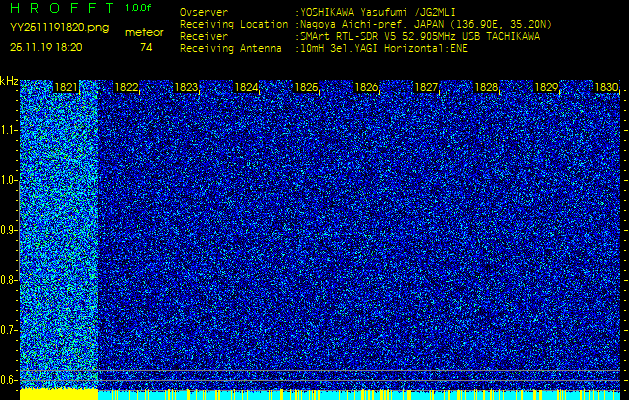This screenshot has height=400, width=629.
Task: Select the file name YY2511191820.png
Action: coord(59,28)
